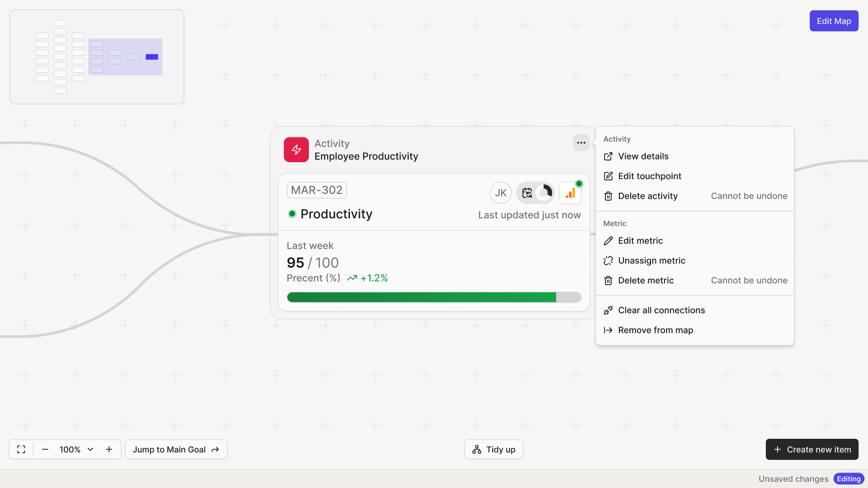Zoom in with the plus icon
Image resolution: width=868 pixels, height=488 pixels.
[x=109, y=449]
